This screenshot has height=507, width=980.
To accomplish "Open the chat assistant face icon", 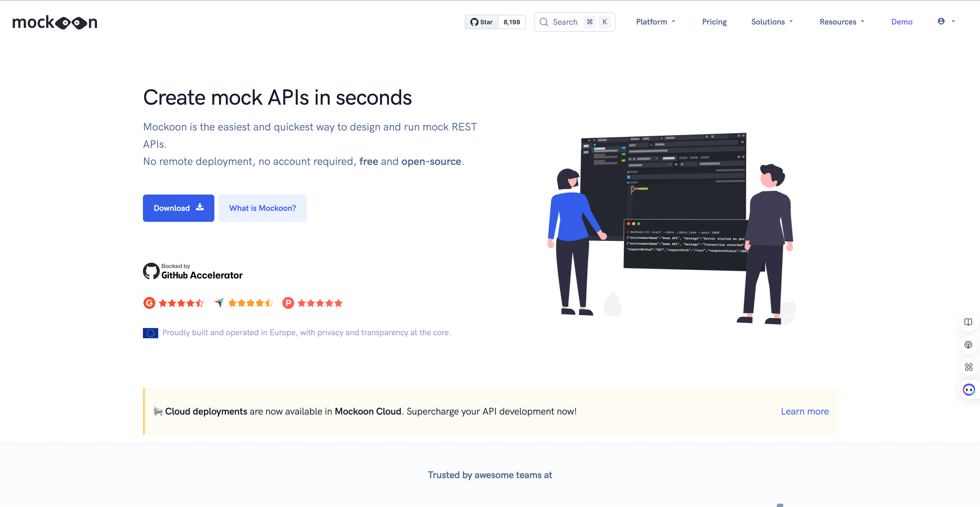I will pyautogui.click(x=969, y=390).
